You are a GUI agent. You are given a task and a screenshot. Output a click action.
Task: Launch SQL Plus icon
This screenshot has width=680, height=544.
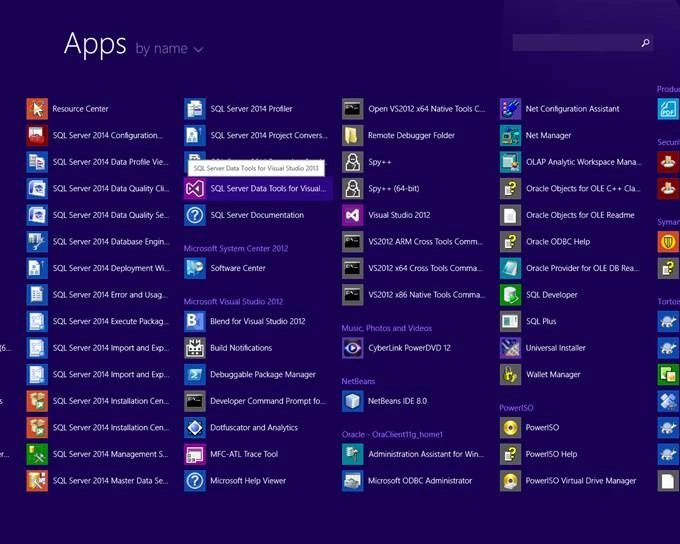(x=510, y=321)
